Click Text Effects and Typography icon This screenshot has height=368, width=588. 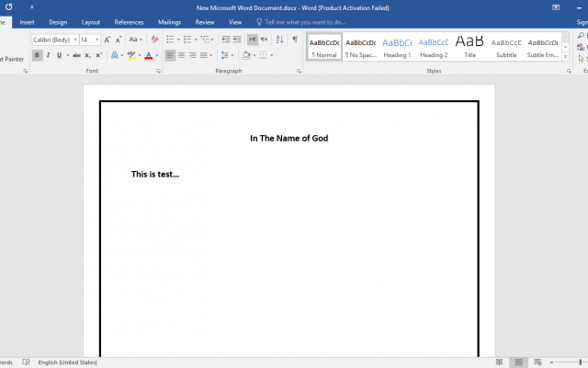coord(115,55)
